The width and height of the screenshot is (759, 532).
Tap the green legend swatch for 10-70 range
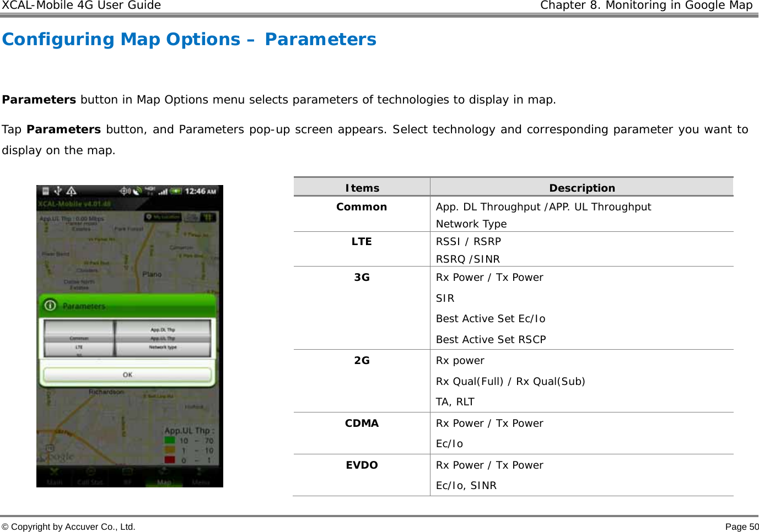click(x=171, y=441)
